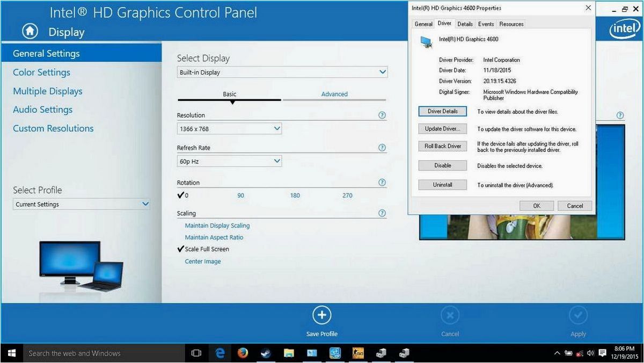This screenshot has width=644, height=363.
Task: Close the Graphics 4600 Properties dialog
Action: click(588, 8)
